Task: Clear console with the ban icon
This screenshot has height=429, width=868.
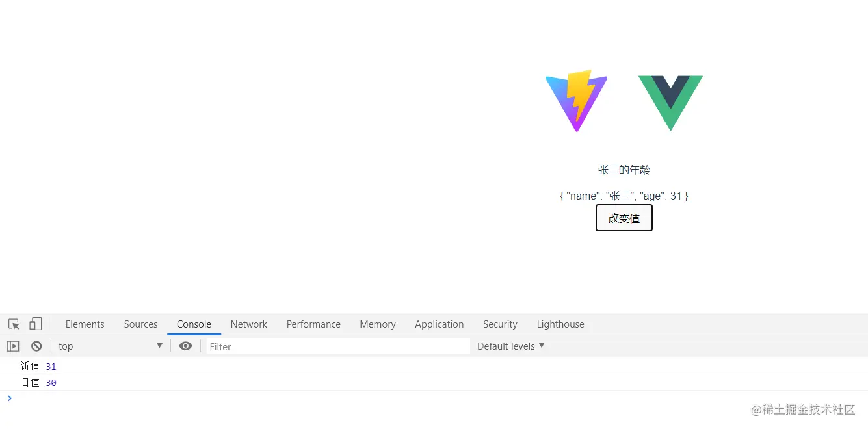Action: 36,346
